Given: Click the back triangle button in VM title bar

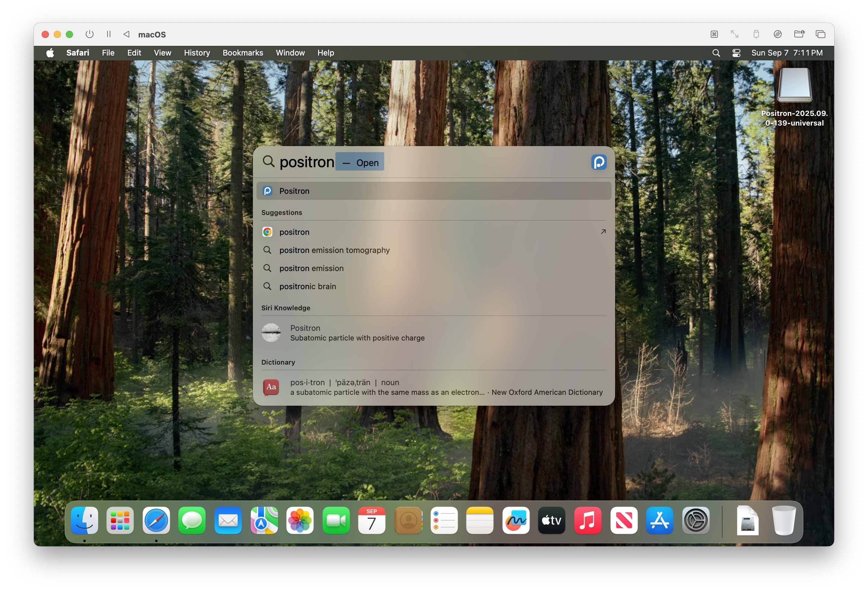Looking at the screenshot, I should point(127,34).
